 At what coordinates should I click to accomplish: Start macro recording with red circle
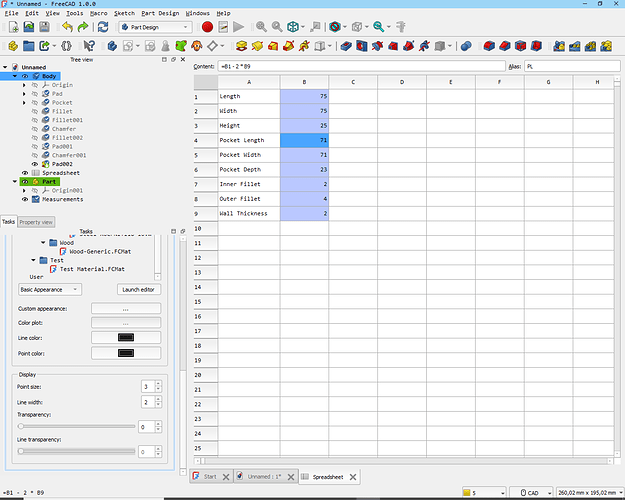pos(207,27)
